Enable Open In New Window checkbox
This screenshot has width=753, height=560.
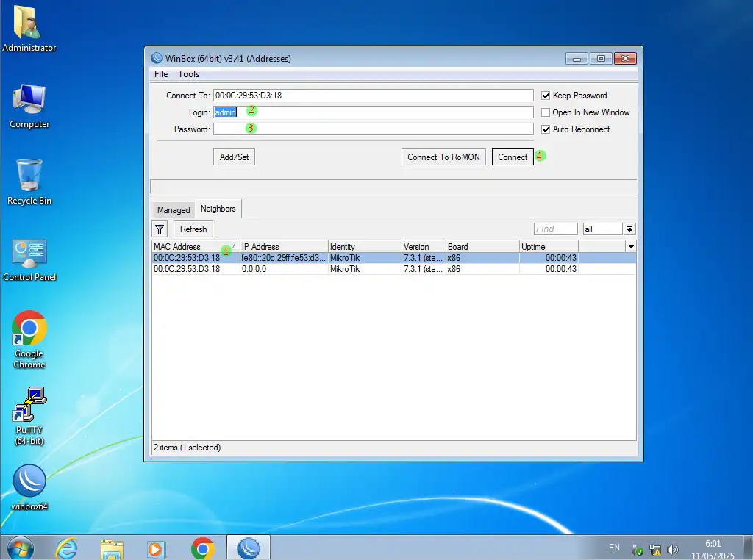click(546, 112)
